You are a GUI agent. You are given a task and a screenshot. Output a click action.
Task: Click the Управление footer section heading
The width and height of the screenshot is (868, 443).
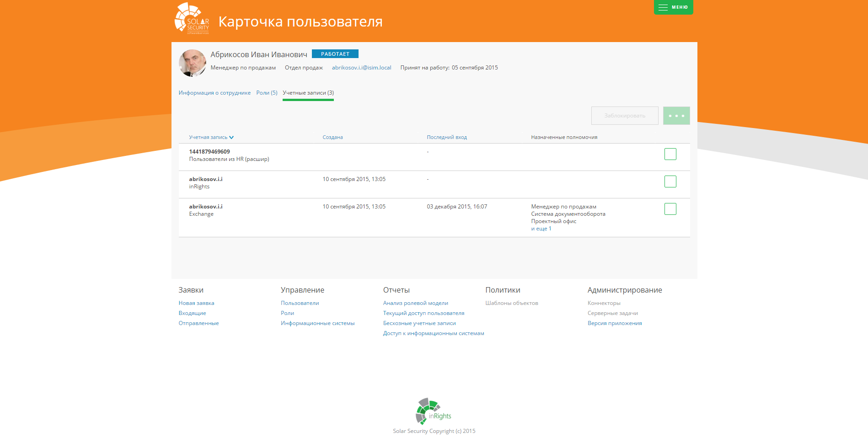(302, 290)
